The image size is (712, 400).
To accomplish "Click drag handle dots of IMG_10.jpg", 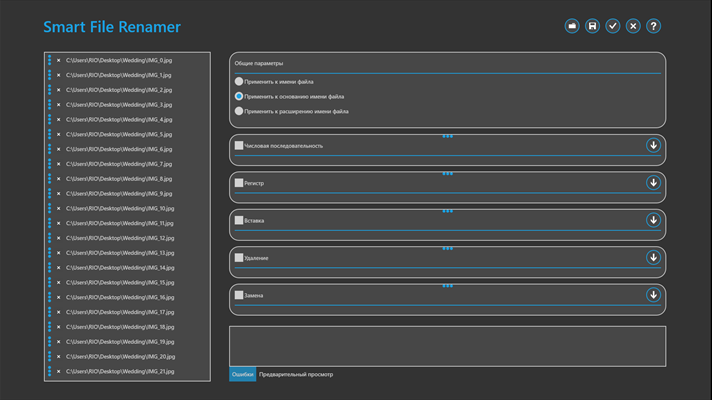I will tap(49, 208).
